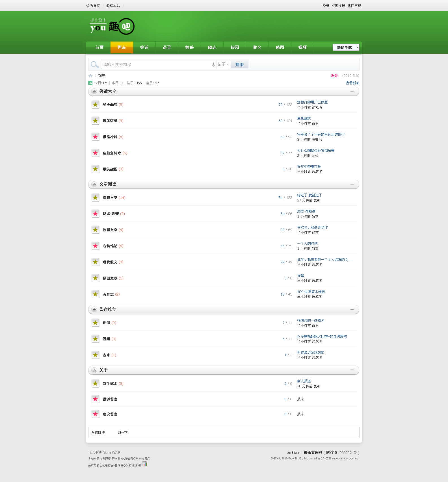Open the latest post 10个世界算术难题
The image size is (448, 482).
click(311, 292)
